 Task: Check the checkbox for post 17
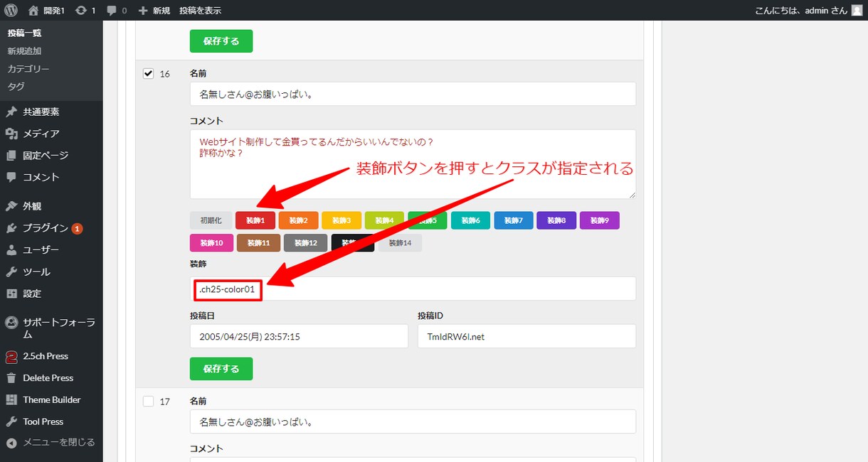[x=149, y=401]
